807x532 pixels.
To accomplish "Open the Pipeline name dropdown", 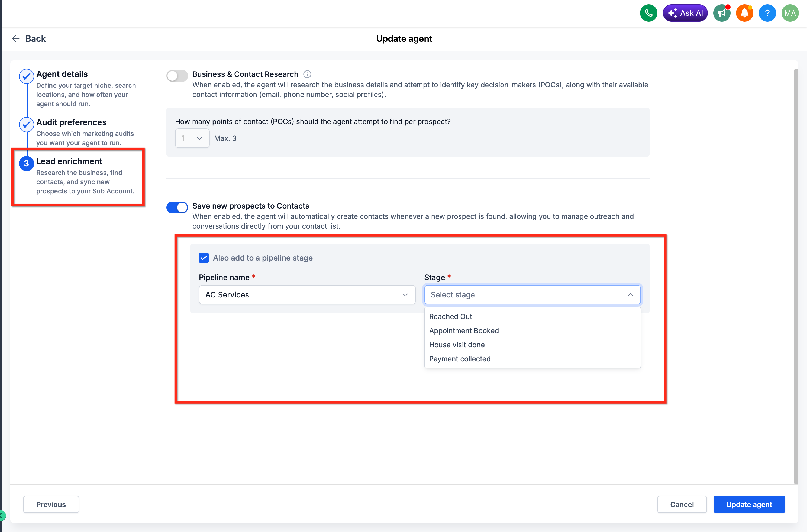I will [307, 294].
